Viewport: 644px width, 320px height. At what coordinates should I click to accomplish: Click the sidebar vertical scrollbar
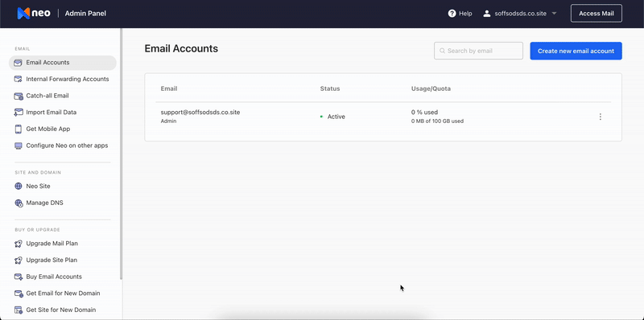click(121, 154)
